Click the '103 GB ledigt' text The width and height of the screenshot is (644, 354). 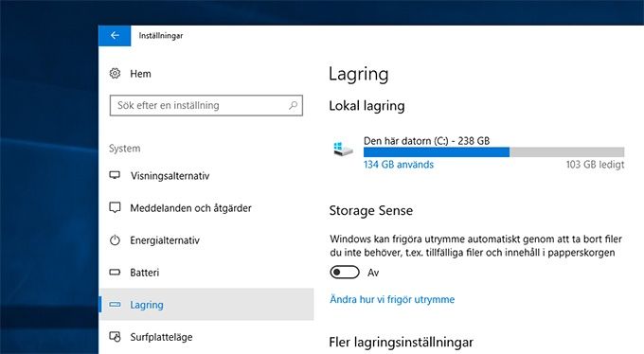point(595,165)
